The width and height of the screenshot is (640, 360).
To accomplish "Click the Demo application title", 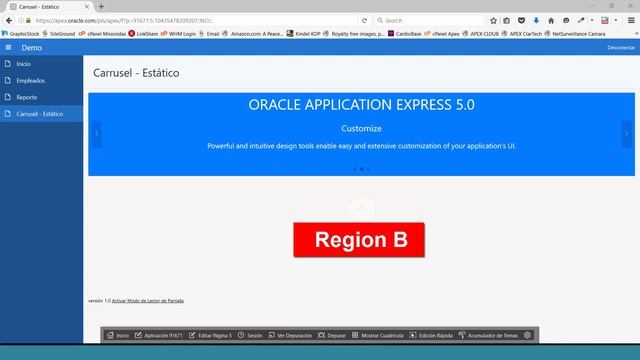I will point(31,48).
